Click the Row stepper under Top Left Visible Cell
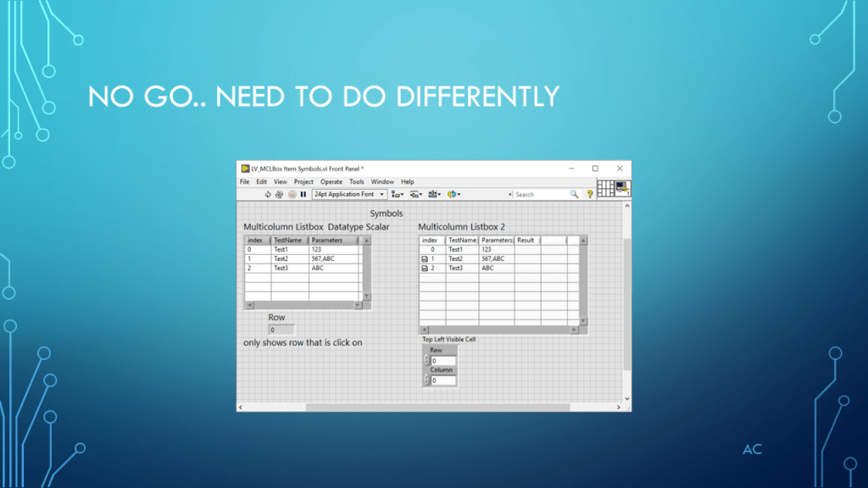The width and height of the screenshot is (868, 488). pos(427,361)
